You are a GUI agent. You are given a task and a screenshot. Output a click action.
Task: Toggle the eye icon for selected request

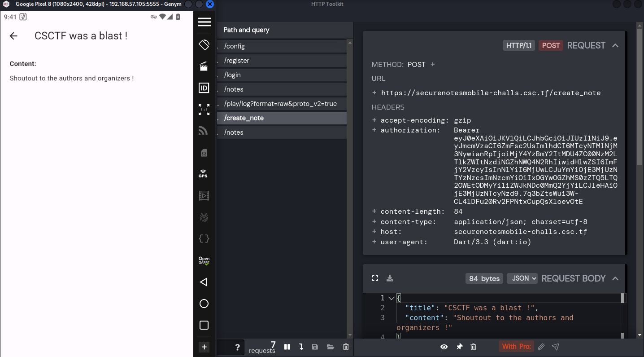click(x=444, y=347)
